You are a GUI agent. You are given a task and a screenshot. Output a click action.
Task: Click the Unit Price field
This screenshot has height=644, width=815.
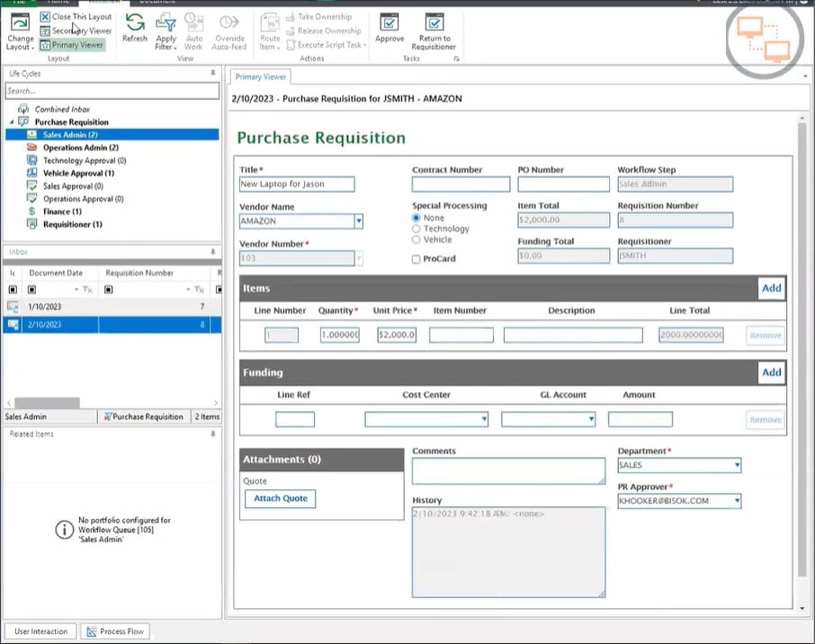pyautogui.click(x=397, y=335)
